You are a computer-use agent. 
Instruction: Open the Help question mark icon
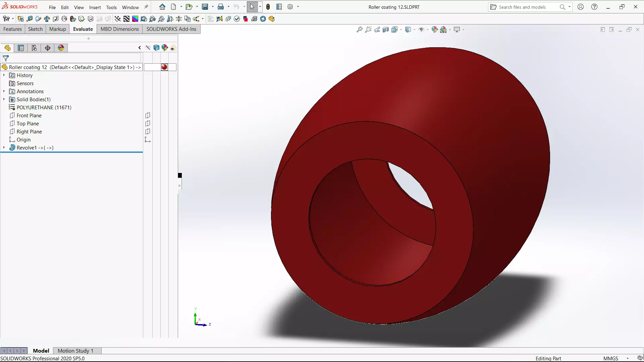(x=594, y=7)
